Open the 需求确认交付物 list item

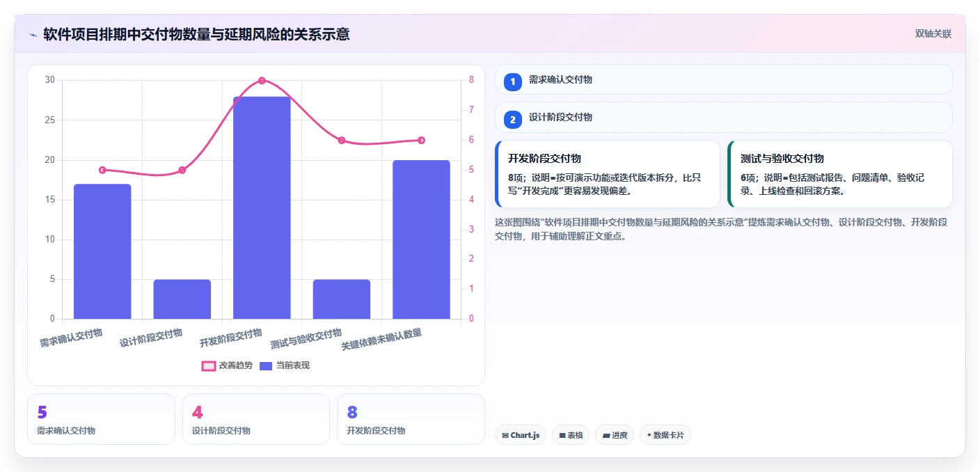click(x=723, y=79)
